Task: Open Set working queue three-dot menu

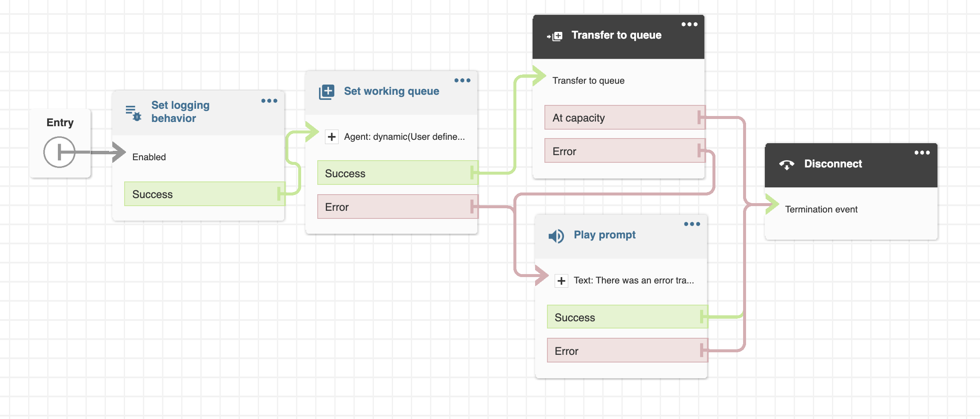Action: (x=462, y=81)
